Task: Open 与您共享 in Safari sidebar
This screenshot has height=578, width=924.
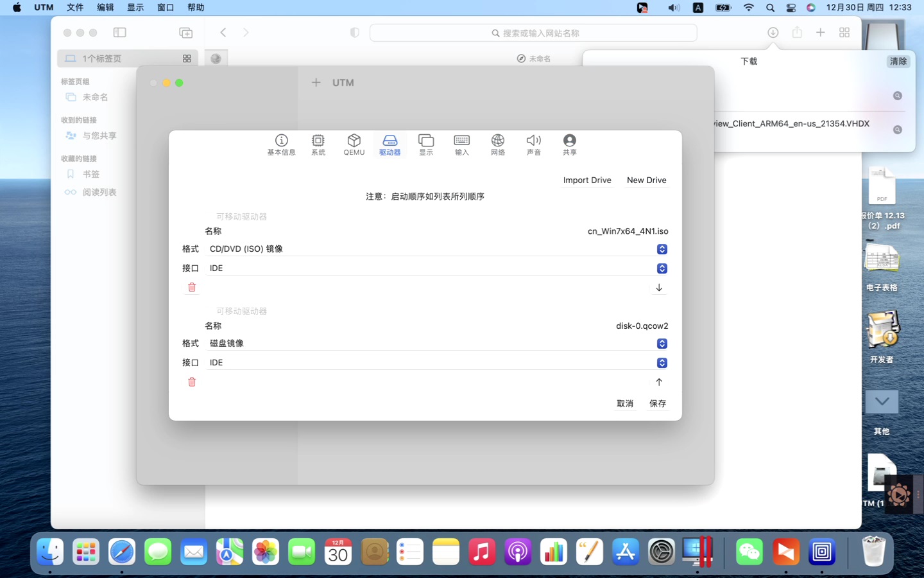Action: tap(92, 136)
